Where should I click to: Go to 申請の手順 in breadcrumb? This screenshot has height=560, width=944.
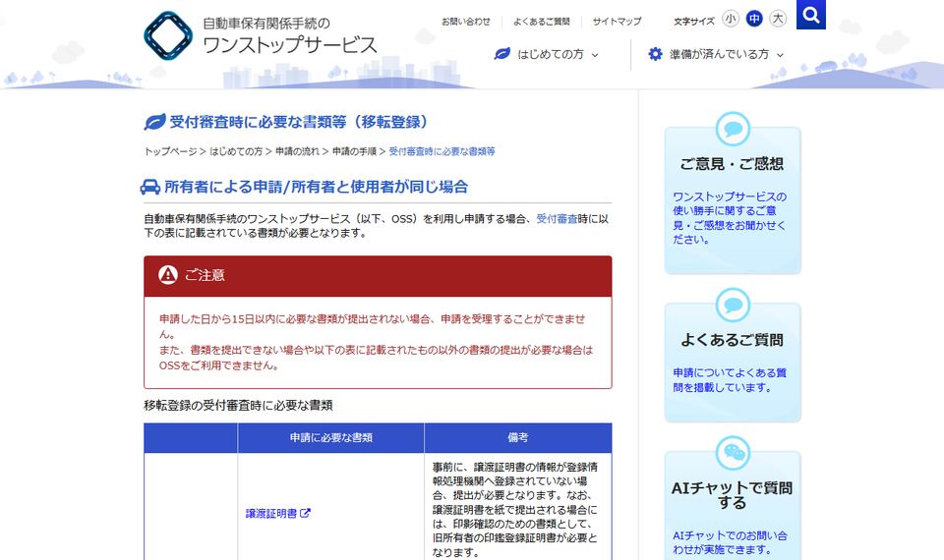point(354,151)
